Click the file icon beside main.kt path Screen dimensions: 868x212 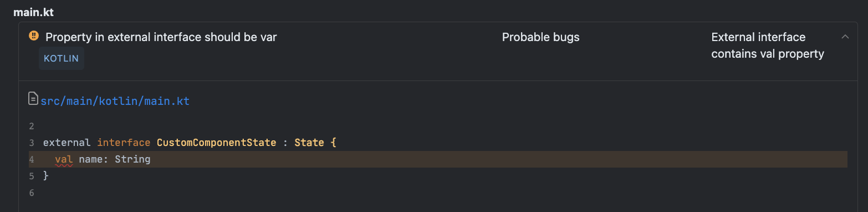coord(33,99)
